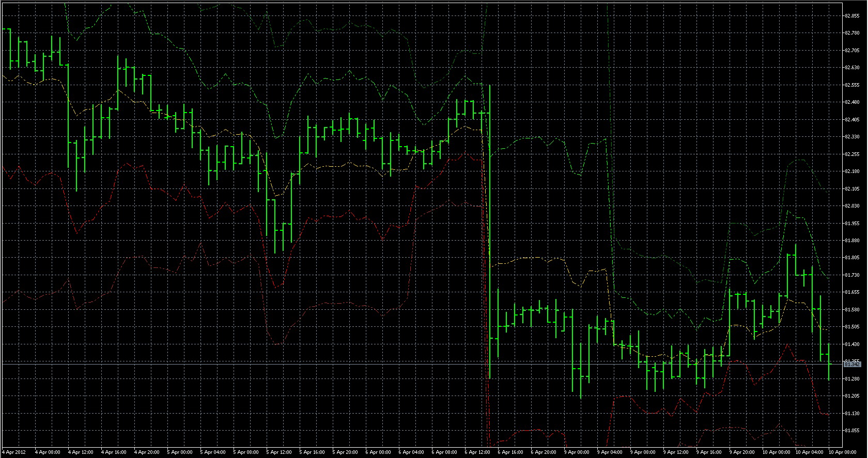Click 4 Apr 12:00 on the time axis

tap(81, 452)
